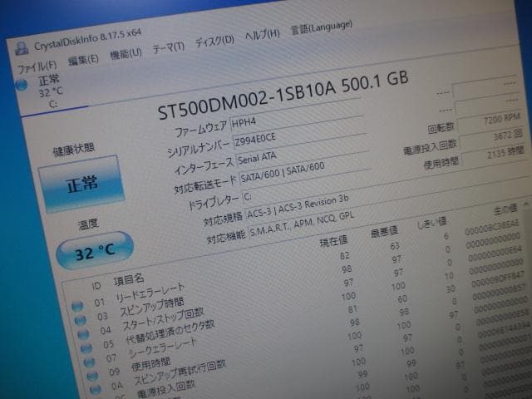Open the 機能(U) menu
Screen dimensions: 532x399
[x=126, y=53]
